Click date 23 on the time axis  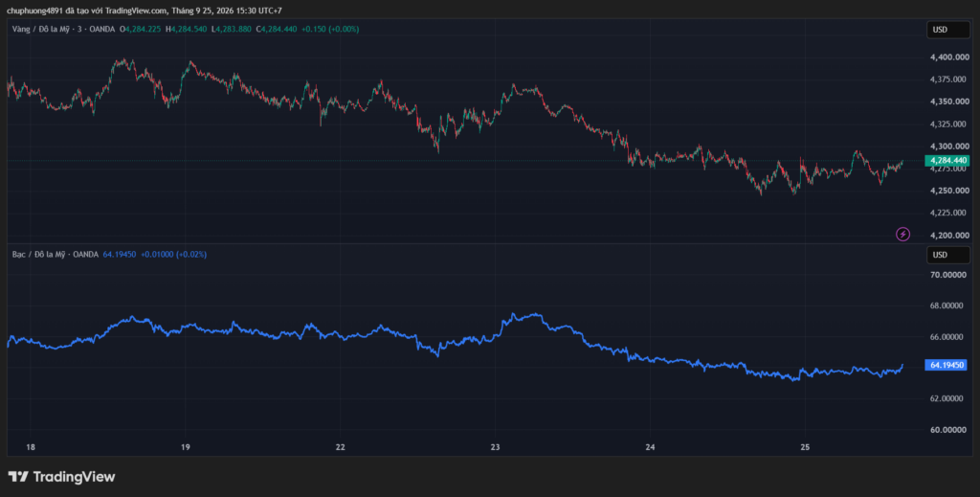[495, 447]
